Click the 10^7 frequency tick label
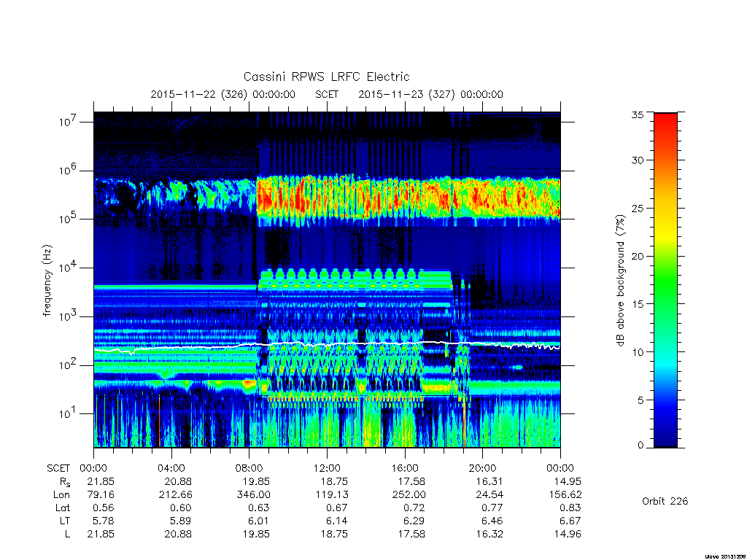Screen dimensions: 747x560 coord(67,122)
